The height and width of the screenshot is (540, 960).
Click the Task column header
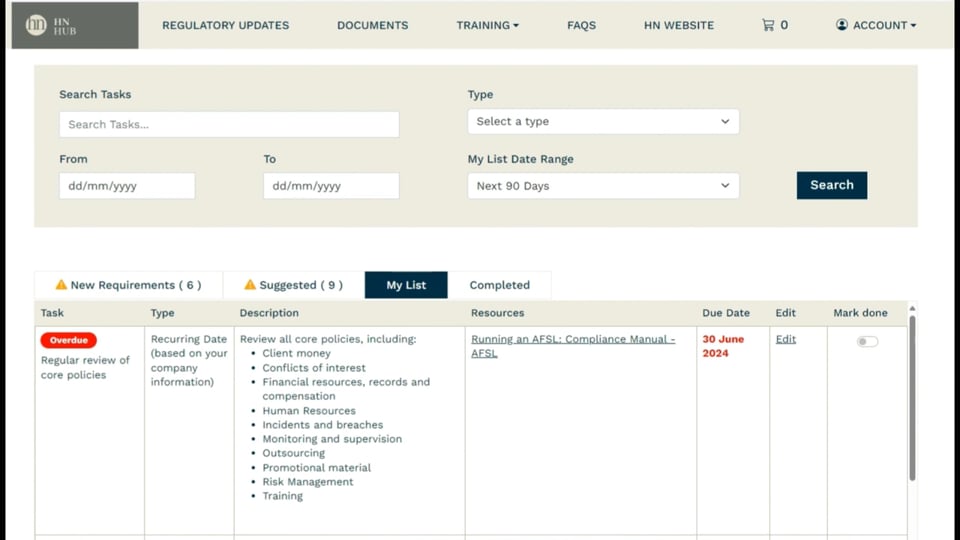[52, 313]
